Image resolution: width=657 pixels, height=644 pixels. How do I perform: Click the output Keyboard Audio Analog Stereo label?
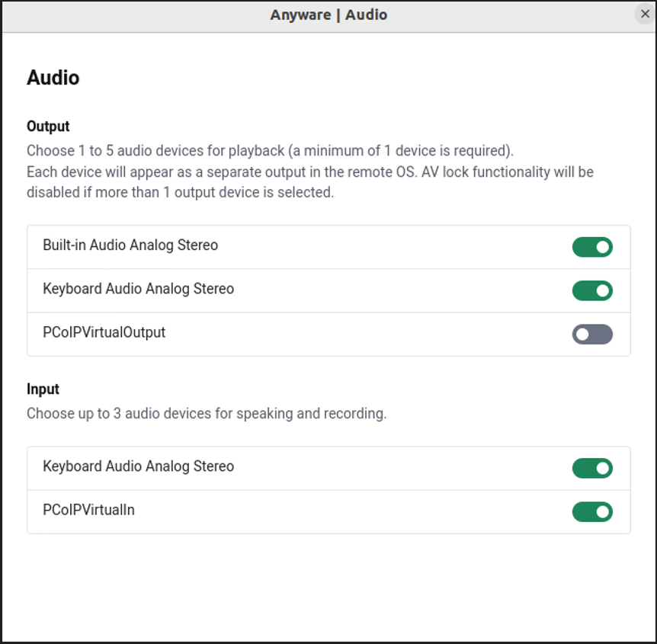coord(138,289)
